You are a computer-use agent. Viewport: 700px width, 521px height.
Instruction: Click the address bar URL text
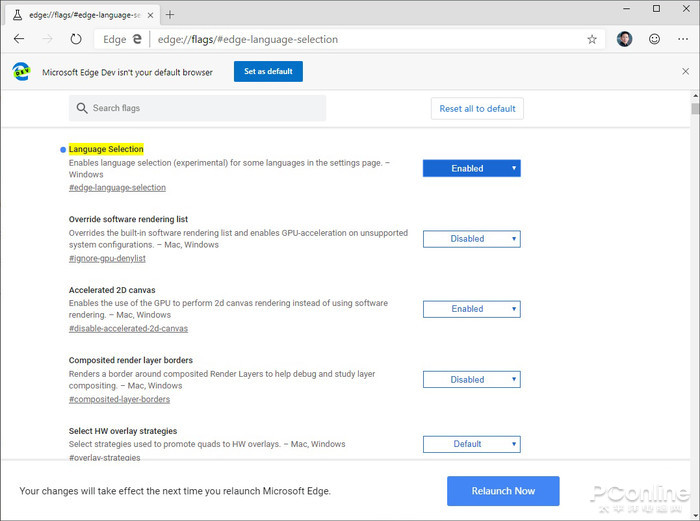(x=248, y=39)
